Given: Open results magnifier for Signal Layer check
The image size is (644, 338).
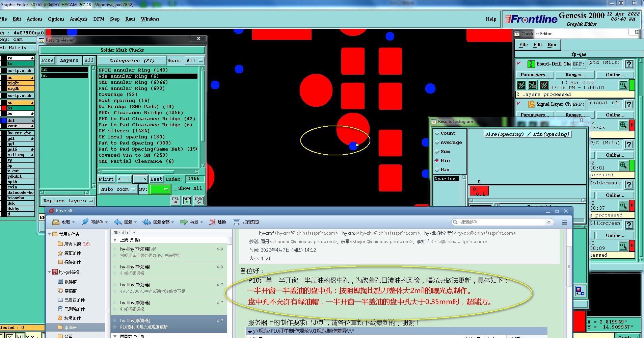Looking at the screenshot, I should click(623, 126).
